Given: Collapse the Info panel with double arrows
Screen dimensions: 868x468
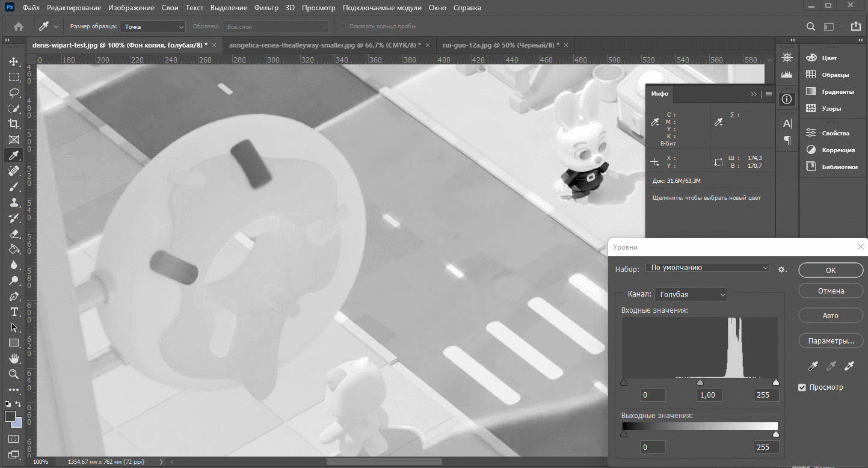Looking at the screenshot, I should click(x=754, y=94).
